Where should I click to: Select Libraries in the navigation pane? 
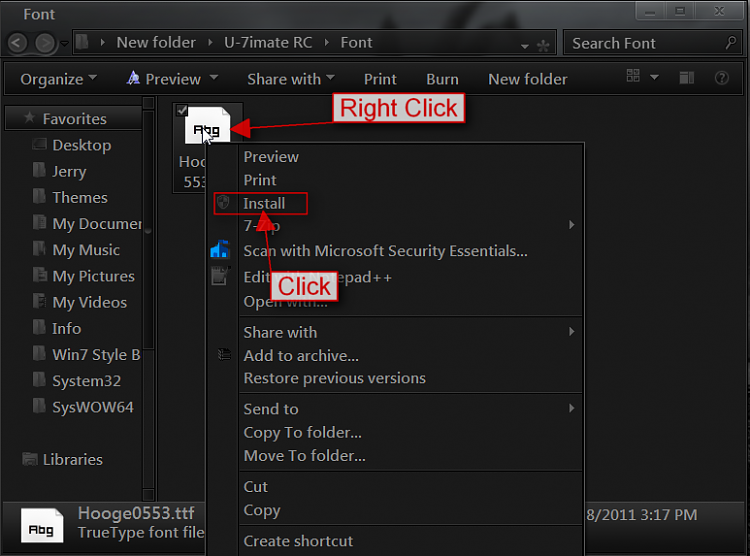tap(73, 459)
